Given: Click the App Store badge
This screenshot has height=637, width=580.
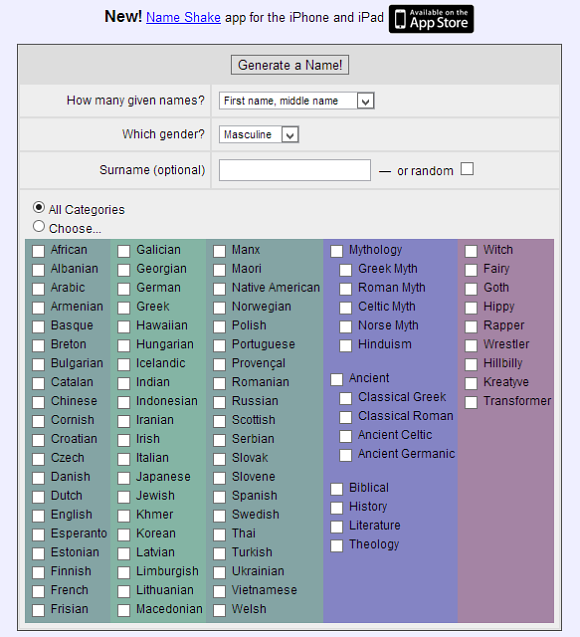Looking at the screenshot, I should [x=431, y=19].
